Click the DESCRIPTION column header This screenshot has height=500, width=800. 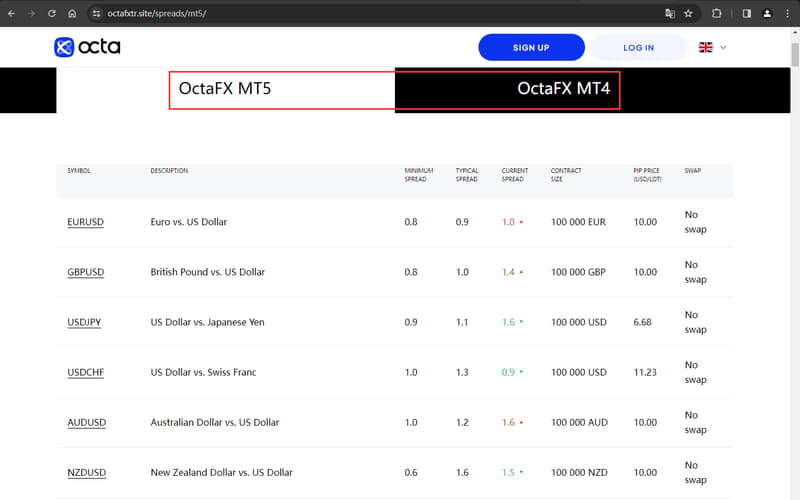[169, 170]
